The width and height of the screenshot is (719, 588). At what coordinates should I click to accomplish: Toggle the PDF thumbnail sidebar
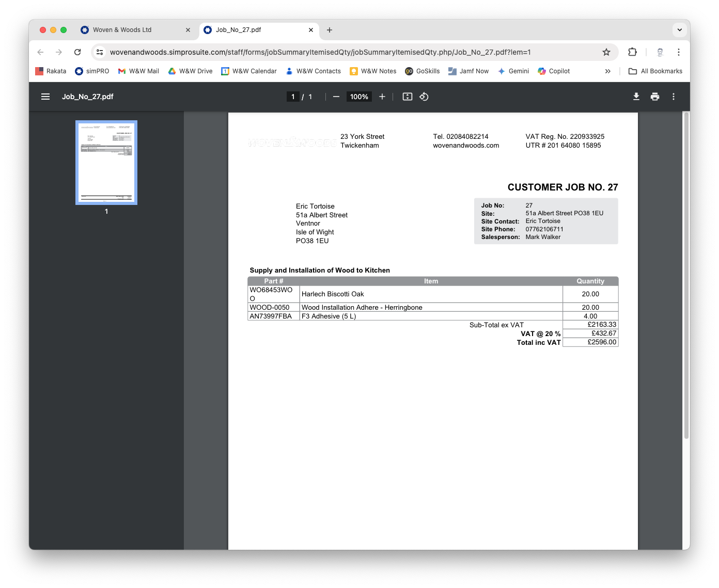pyautogui.click(x=45, y=97)
